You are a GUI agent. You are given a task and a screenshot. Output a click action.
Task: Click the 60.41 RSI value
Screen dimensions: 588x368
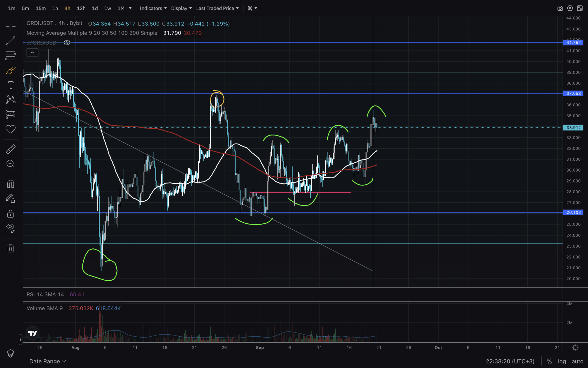coord(77,294)
